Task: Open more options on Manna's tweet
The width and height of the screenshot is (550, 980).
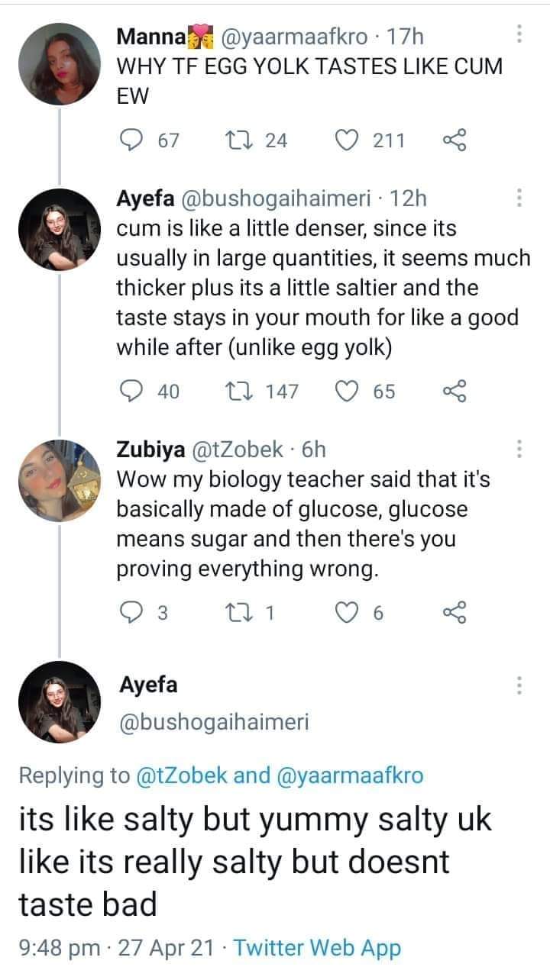Action: coord(519,34)
